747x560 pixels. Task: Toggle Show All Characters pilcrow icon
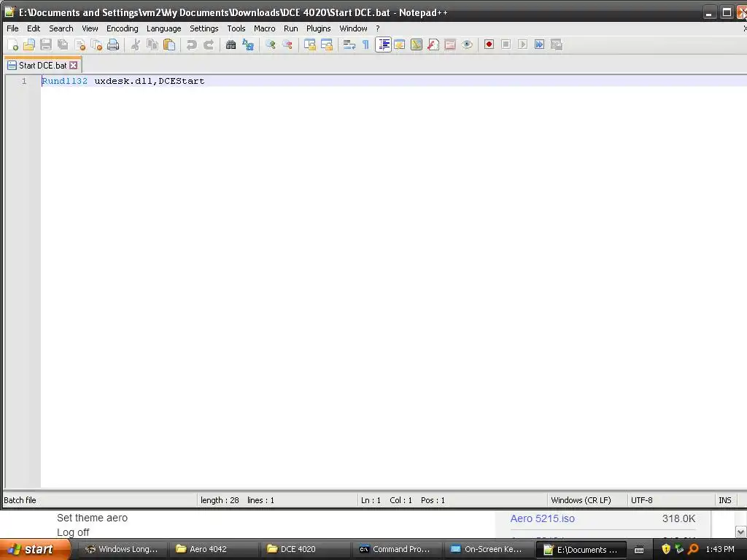click(x=366, y=44)
